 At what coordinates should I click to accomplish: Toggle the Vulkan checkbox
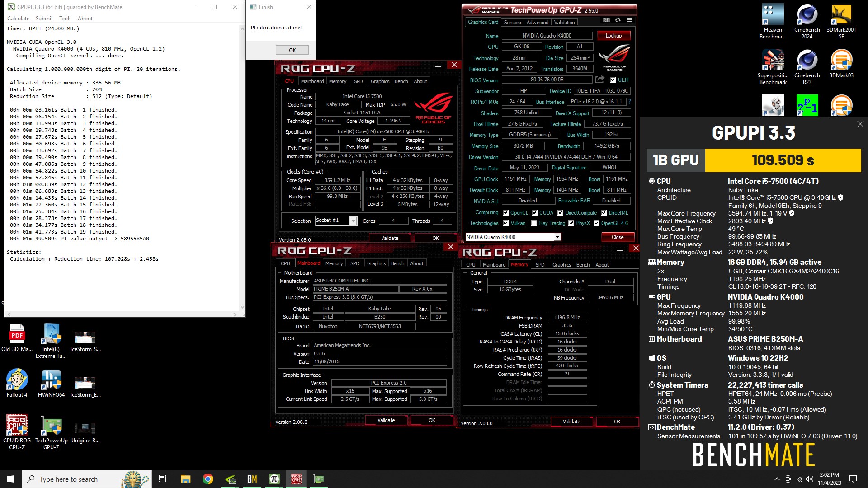pos(505,223)
